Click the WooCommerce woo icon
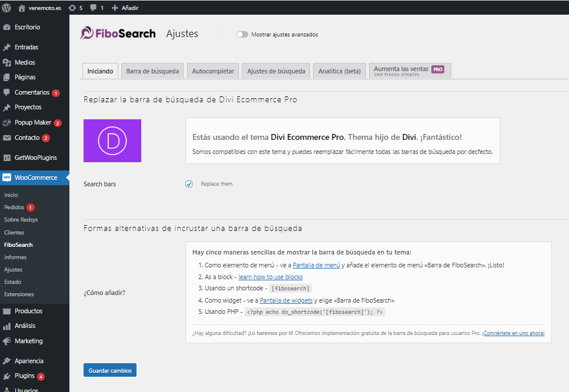Screen dimensions: 569x392 (6, 177)
